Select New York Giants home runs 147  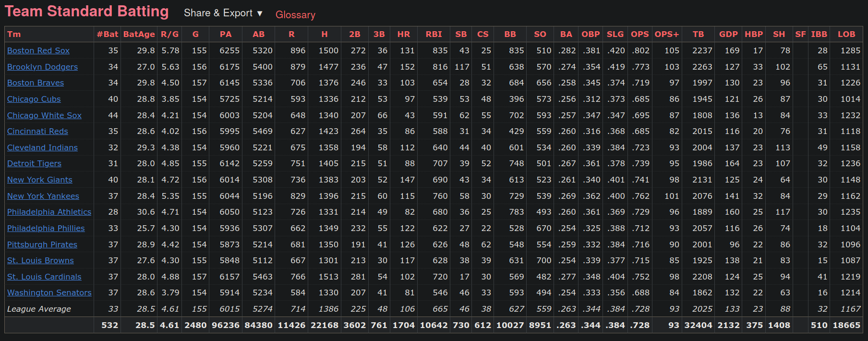[x=407, y=180]
